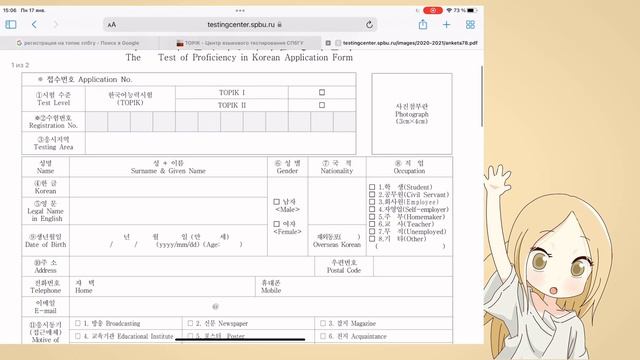Open the Safari sidebar panel
This screenshot has width=640, height=360.
point(11,24)
